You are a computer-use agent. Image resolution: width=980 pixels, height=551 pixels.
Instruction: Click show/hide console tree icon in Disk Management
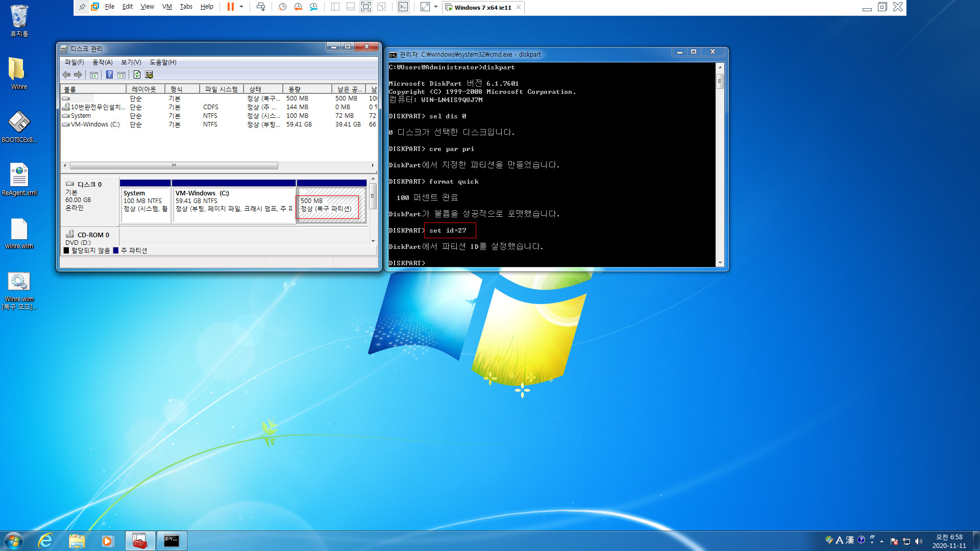pyautogui.click(x=94, y=75)
